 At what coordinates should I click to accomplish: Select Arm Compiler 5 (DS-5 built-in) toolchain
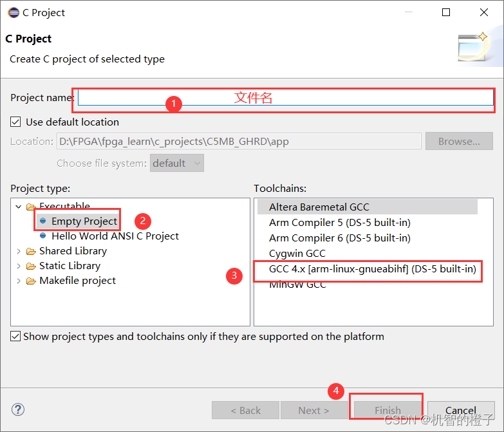[x=340, y=222]
